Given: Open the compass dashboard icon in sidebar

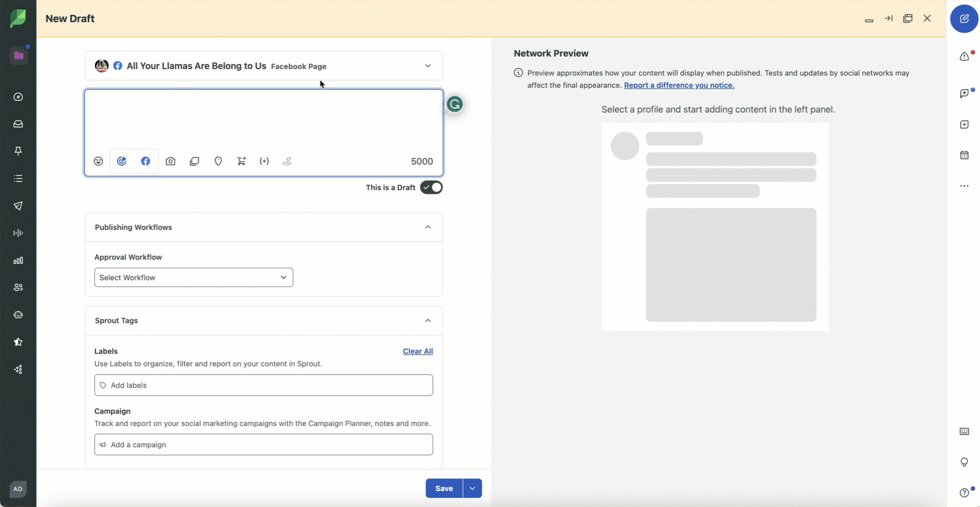Looking at the screenshot, I should pos(18,97).
